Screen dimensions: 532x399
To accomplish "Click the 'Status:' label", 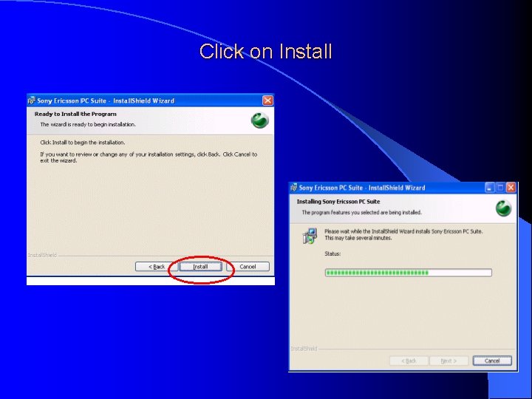I will 332,253.
